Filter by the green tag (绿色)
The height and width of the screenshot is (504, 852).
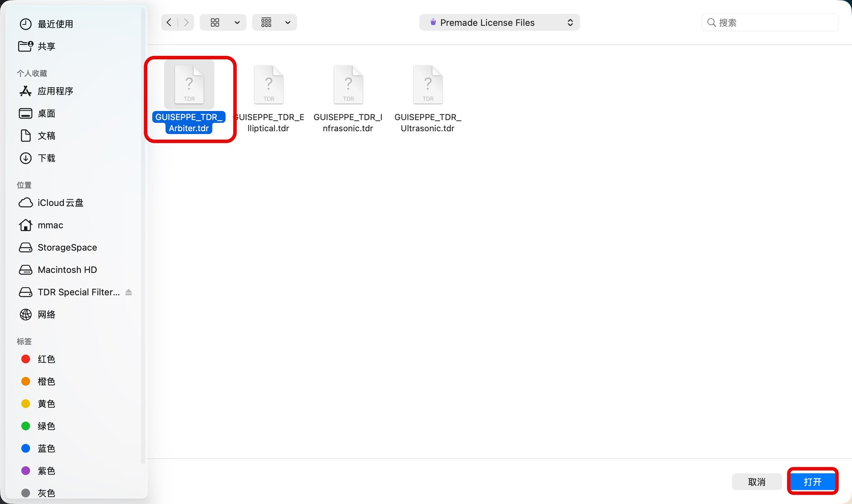pos(37,426)
